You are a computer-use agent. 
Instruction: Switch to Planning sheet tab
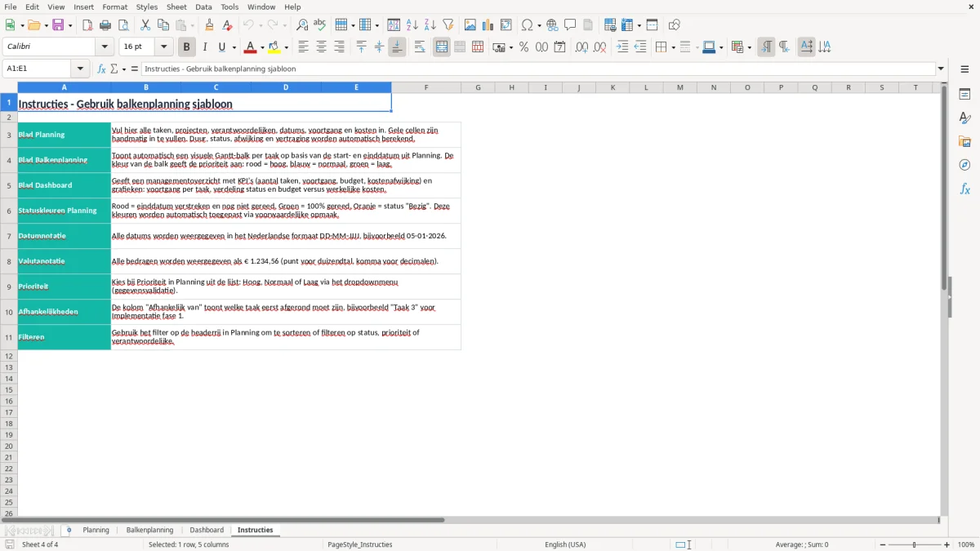tap(96, 530)
